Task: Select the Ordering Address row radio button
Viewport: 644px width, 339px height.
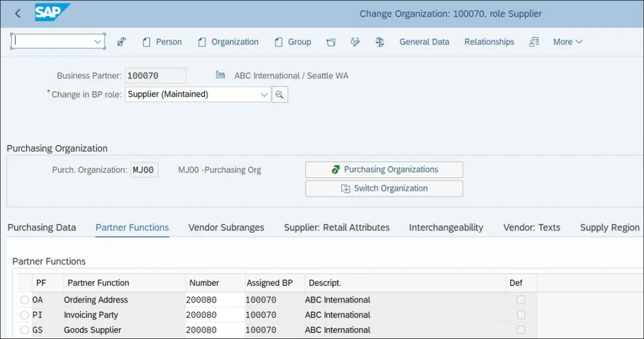Action: (24, 300)
